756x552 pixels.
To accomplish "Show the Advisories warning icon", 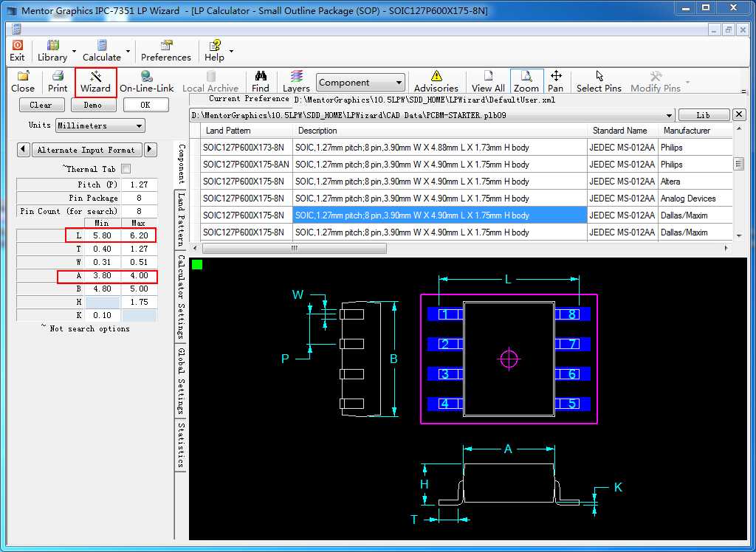I will (x=436, y=76).
